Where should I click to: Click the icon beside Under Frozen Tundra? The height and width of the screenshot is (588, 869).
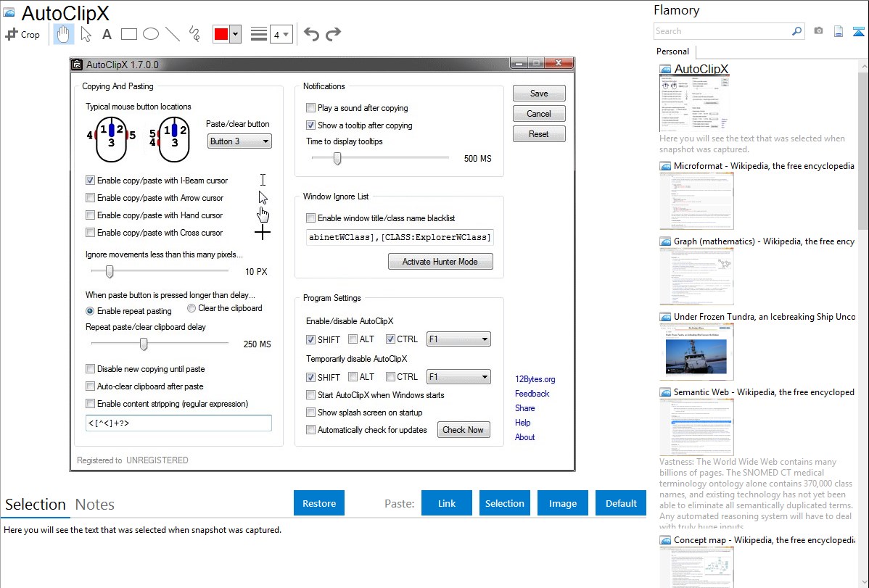click(665, 317)
